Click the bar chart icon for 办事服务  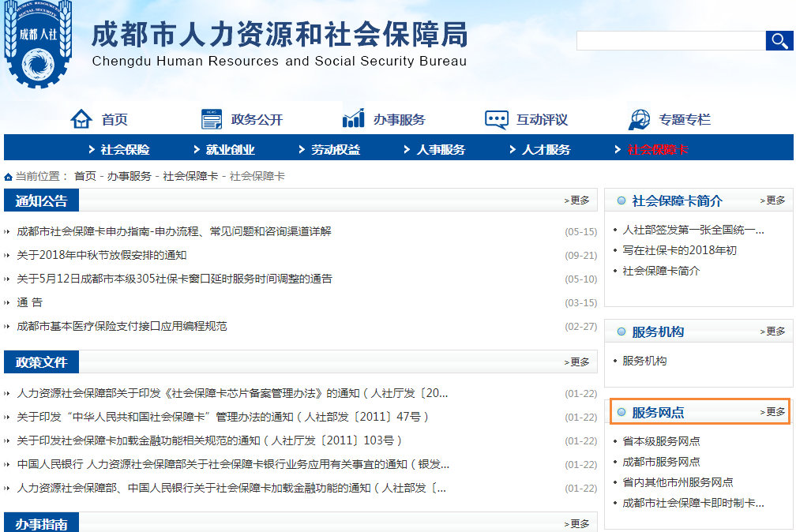click(352, 117)
